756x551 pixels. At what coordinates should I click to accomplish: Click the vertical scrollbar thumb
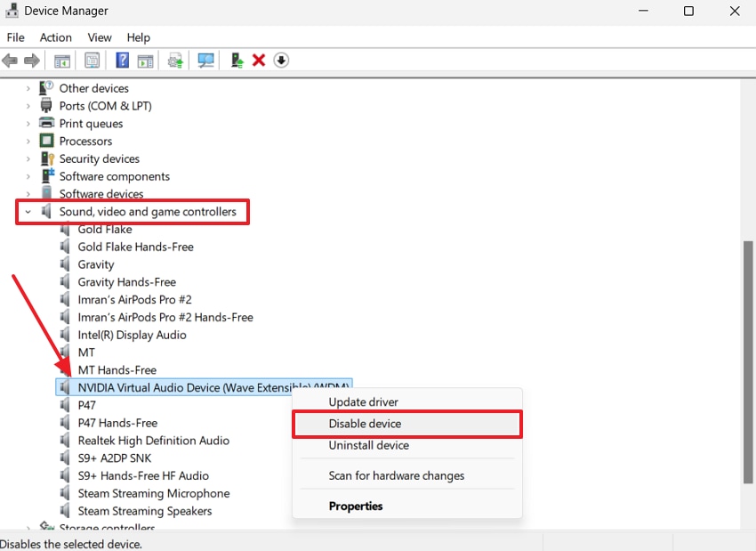click(748, 362)
